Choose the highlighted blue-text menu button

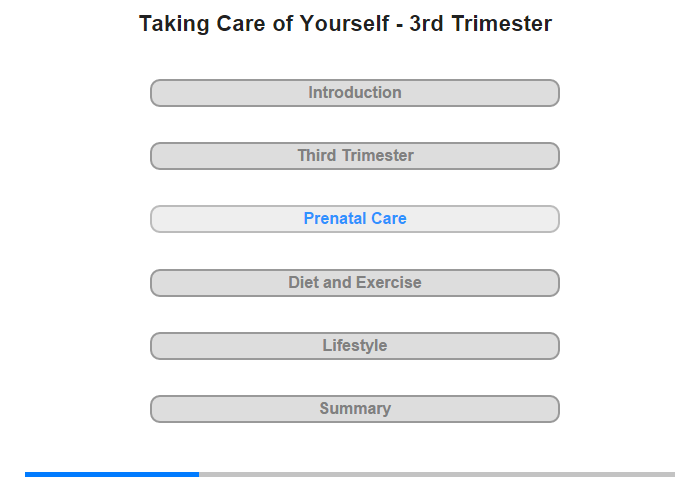(354, 219)
